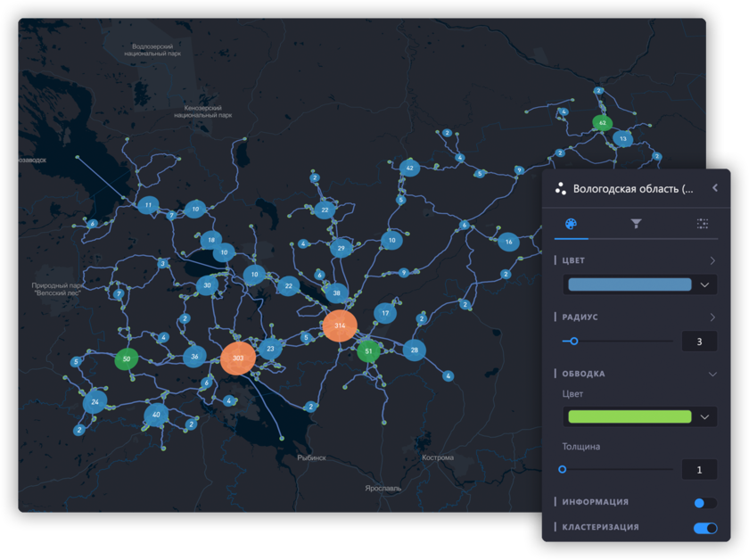Image resolution: width=749 pixels, height=560 pixels.
Task: Click the Радиус slider handle
Action: pyautogui.click(x=574, y=341)
